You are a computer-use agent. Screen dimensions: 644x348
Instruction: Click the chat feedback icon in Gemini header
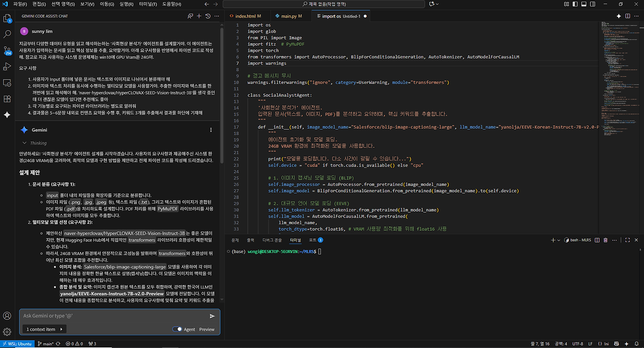pos(190,16)
